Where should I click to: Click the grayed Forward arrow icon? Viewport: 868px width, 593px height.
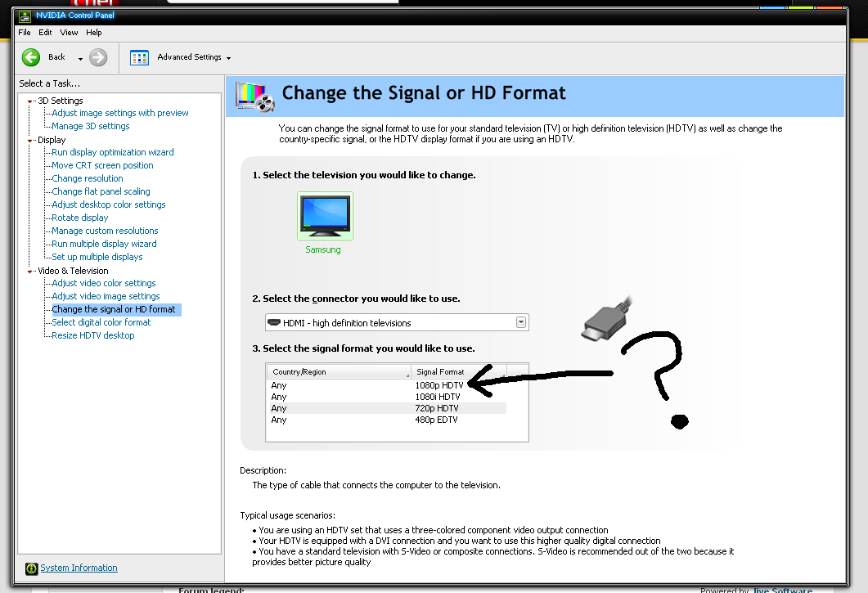pyautogui.click(x=98, y=57)
